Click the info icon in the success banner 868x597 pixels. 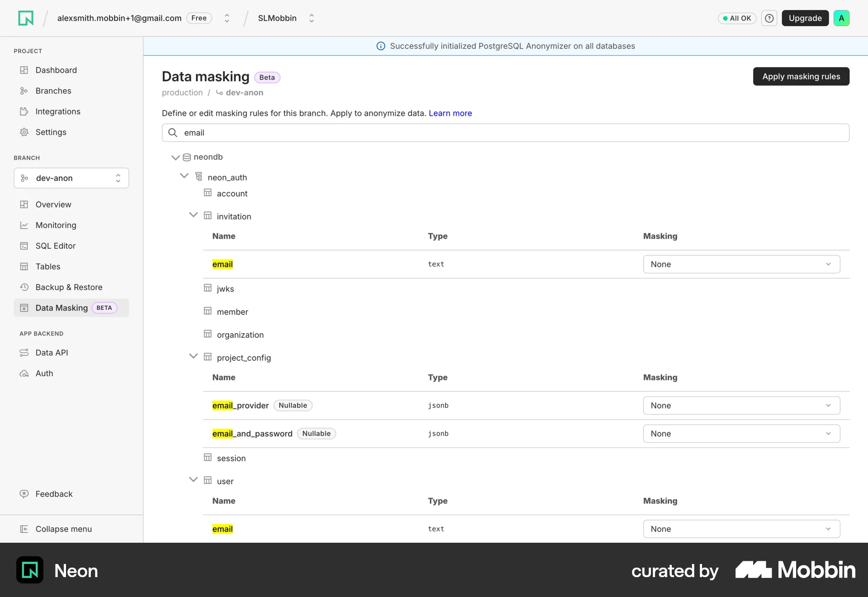point(381,46)
